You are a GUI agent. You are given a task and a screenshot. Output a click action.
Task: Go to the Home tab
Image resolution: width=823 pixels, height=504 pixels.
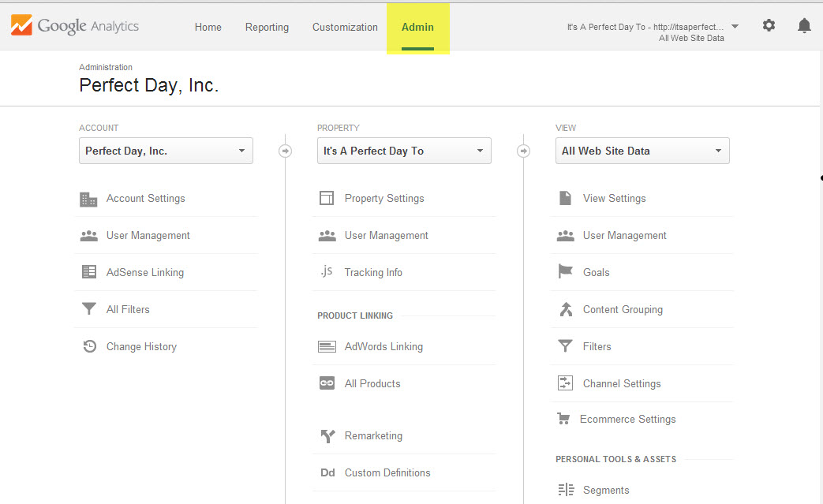(208, 27)
